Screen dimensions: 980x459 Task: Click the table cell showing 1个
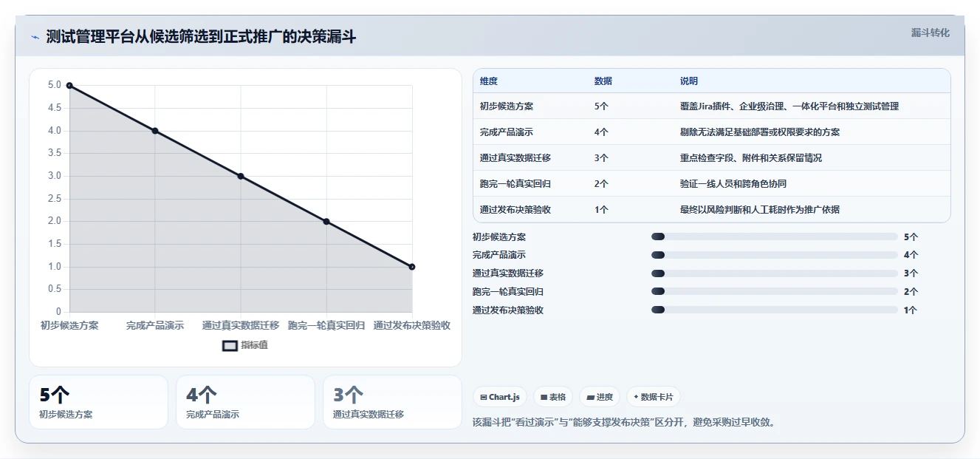point(601,210)
